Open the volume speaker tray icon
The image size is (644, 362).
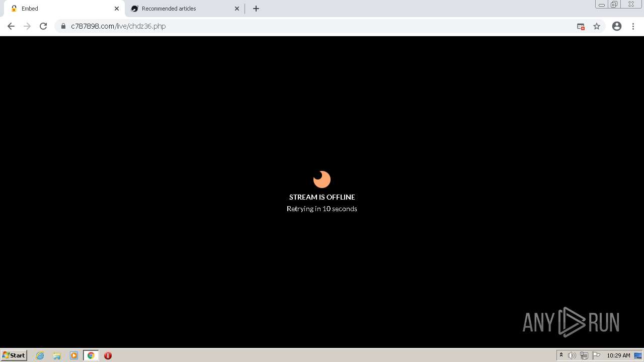click(x=572, y=355)
